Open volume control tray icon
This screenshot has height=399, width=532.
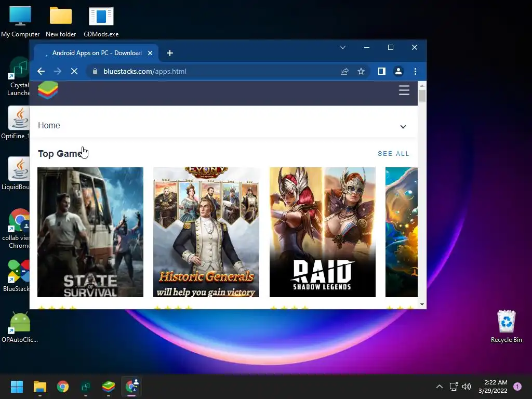467,387
